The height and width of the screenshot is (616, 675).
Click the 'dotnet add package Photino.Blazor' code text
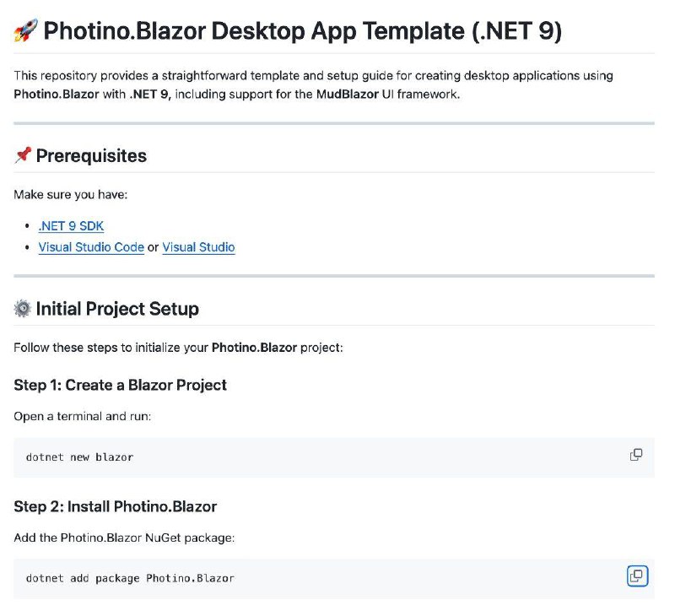(130, 578)
